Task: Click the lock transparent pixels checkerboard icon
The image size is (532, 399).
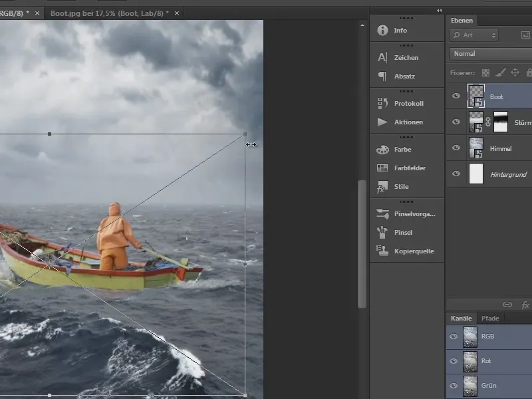Action: pyautogui.click(x=486, y=72)
